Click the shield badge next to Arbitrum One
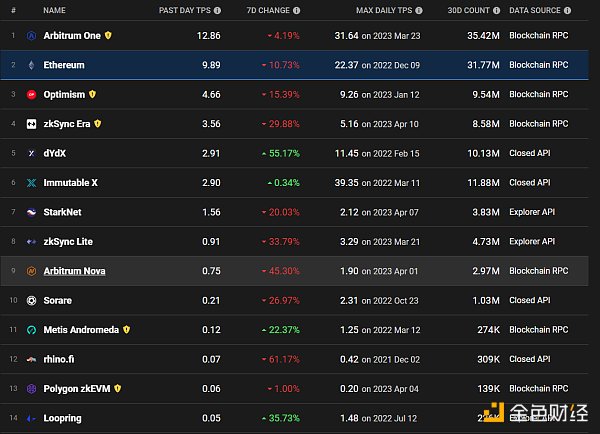 [108, 35]
